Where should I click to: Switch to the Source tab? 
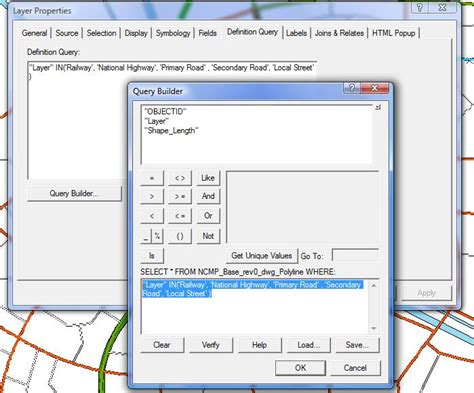[x=67, y=33]
